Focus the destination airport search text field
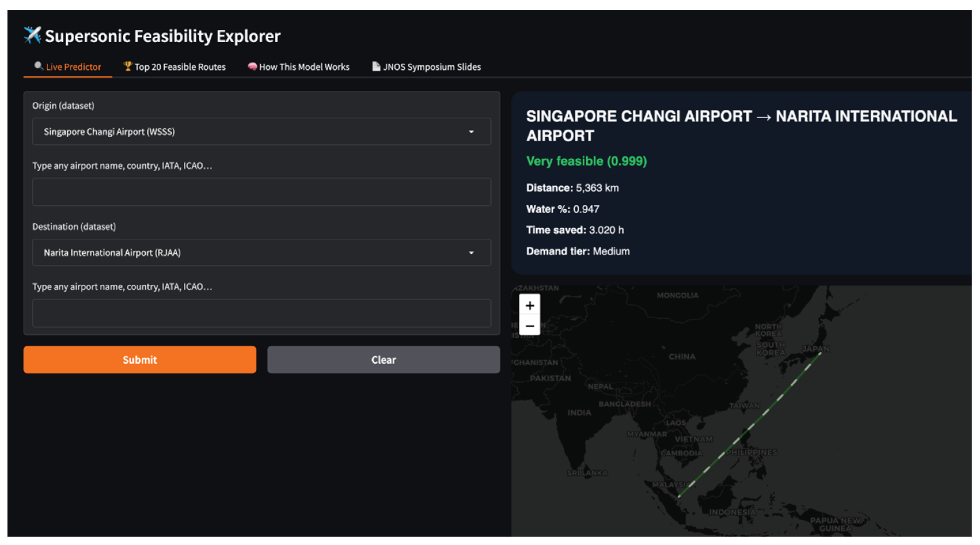 (261, 313)
